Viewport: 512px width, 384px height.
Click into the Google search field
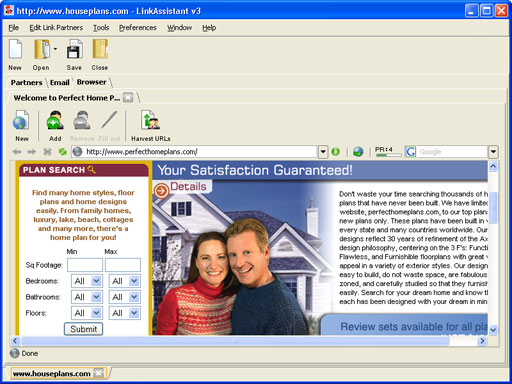[453, 152]
